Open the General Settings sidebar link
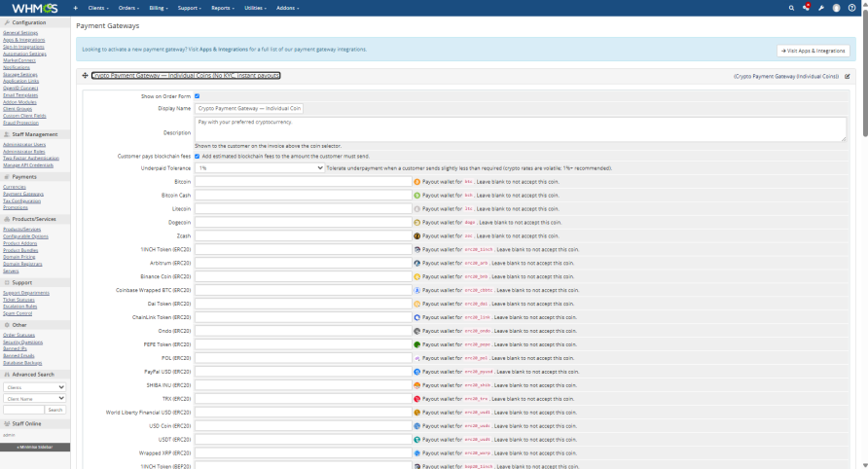Screen dimensions: 868x469 20,33
